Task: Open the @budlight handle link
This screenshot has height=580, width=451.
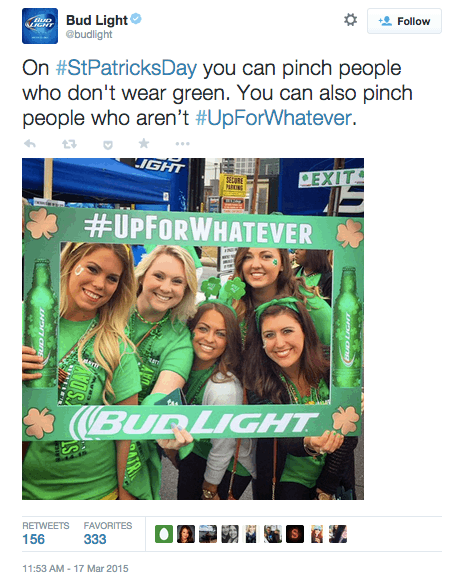Action: coord(89,34)
